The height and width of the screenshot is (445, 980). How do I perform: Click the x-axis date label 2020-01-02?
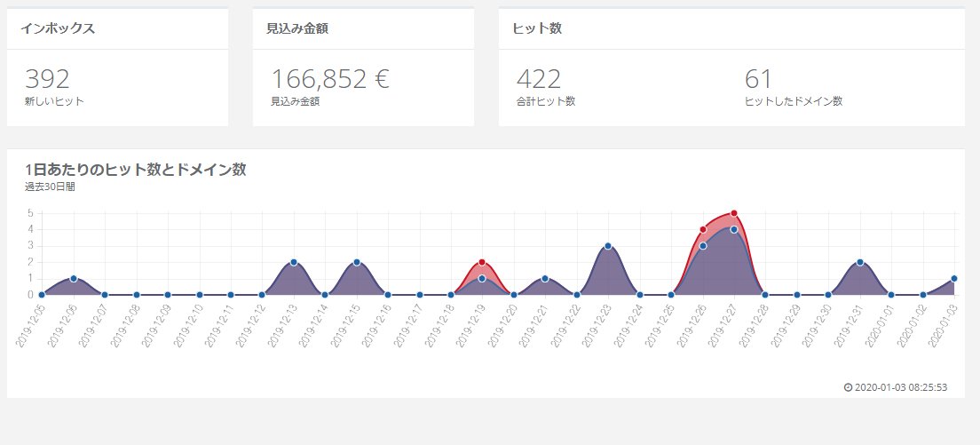point(912,325)
